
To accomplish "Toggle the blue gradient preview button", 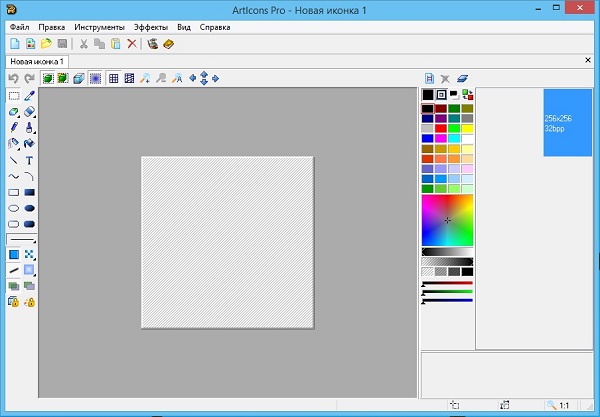I will tap(95, 78).
